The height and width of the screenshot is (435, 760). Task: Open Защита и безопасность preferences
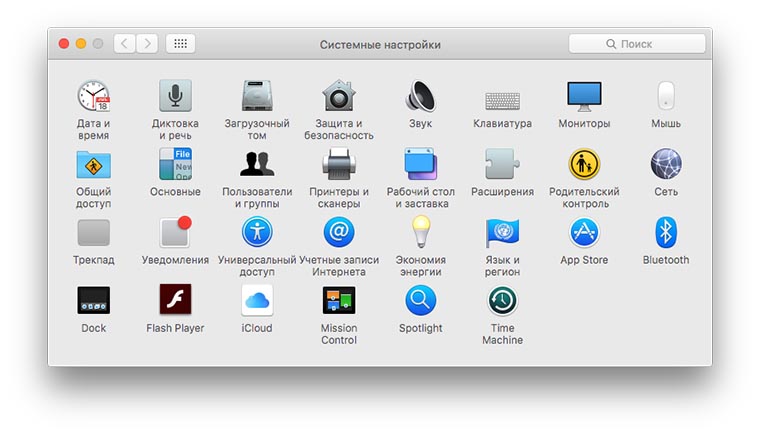[339, 96]
